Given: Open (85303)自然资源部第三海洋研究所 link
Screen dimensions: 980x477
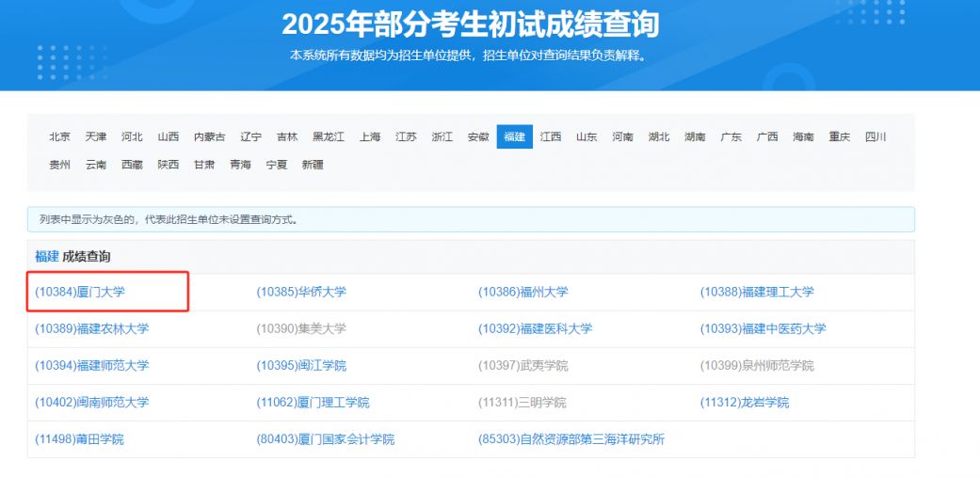Looking at the screenshot, I should coord(571,439).
